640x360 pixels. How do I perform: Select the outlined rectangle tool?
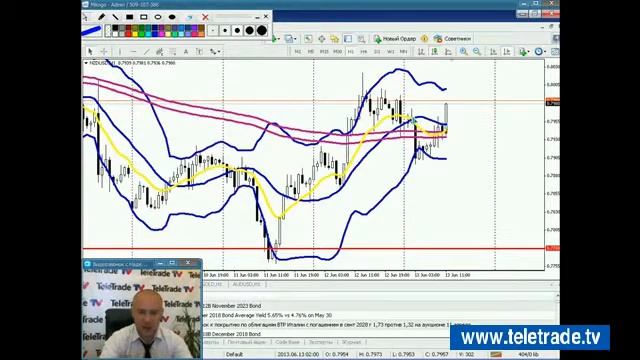143,17
